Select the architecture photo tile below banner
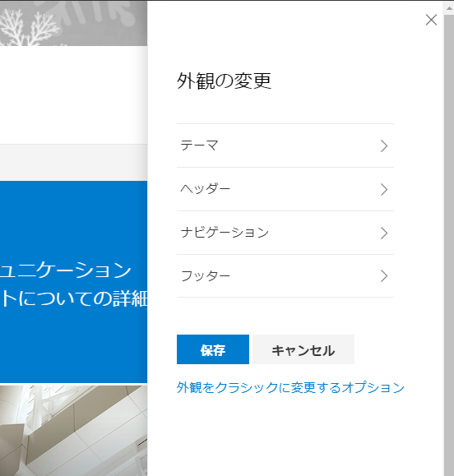Image resolution: width=454 pixels, height=476 pixels. [73, 431]
